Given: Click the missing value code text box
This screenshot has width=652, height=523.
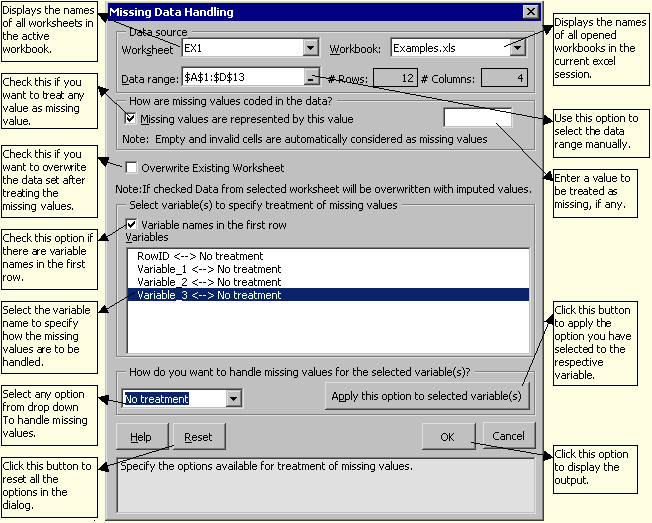Looking at the screenshot, I should click(x=477, y=119).
